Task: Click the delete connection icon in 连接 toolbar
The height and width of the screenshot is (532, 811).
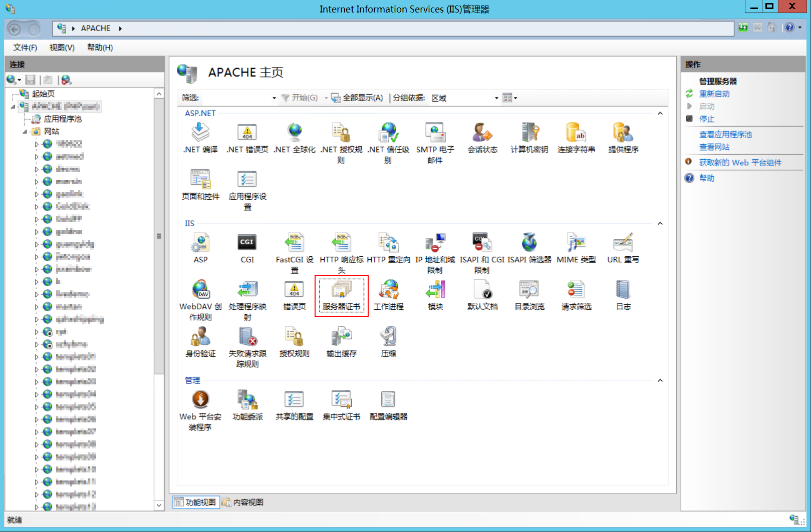Action: pos(66,80)
